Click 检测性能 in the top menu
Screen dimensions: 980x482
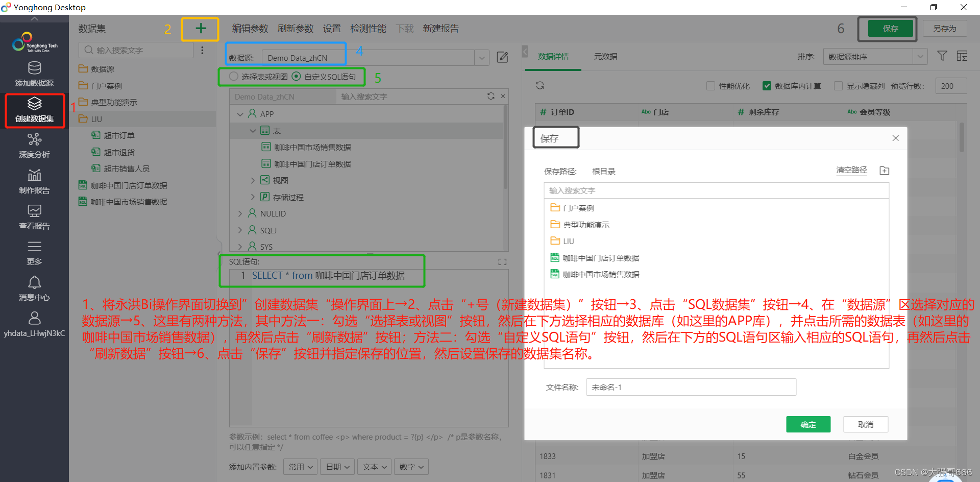click(368, 29)
